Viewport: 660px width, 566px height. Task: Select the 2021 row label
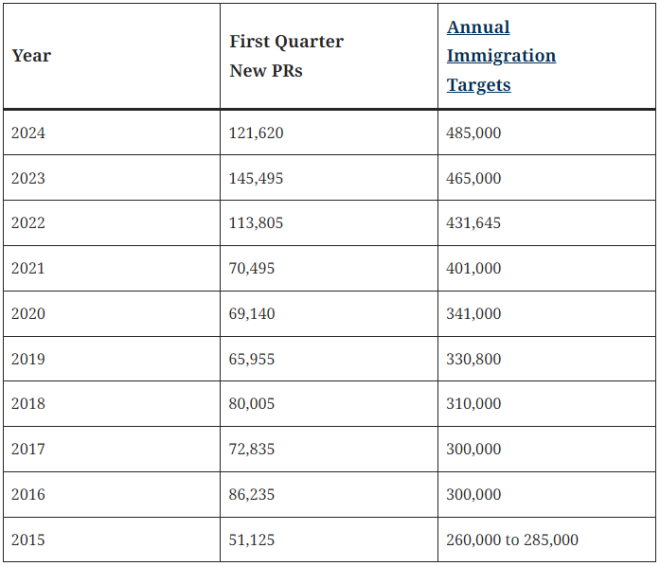coord(28,268)
